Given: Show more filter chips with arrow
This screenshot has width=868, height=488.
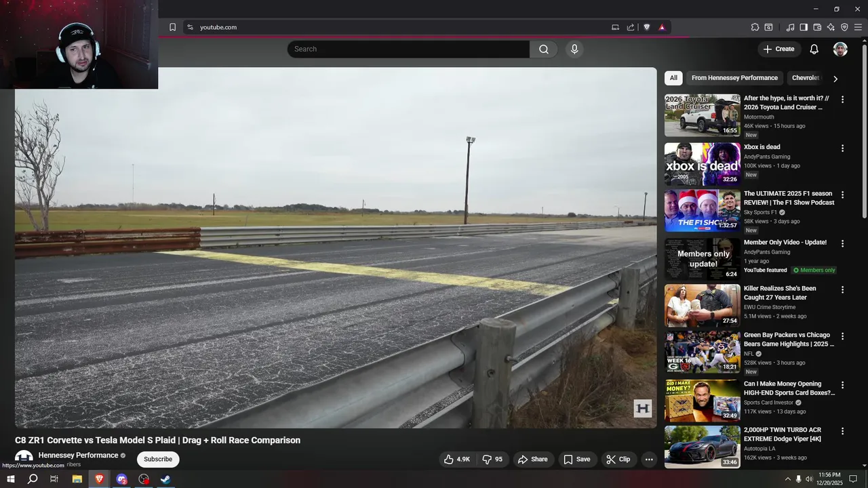Looking at the screenshot, I should coord(835,79).
